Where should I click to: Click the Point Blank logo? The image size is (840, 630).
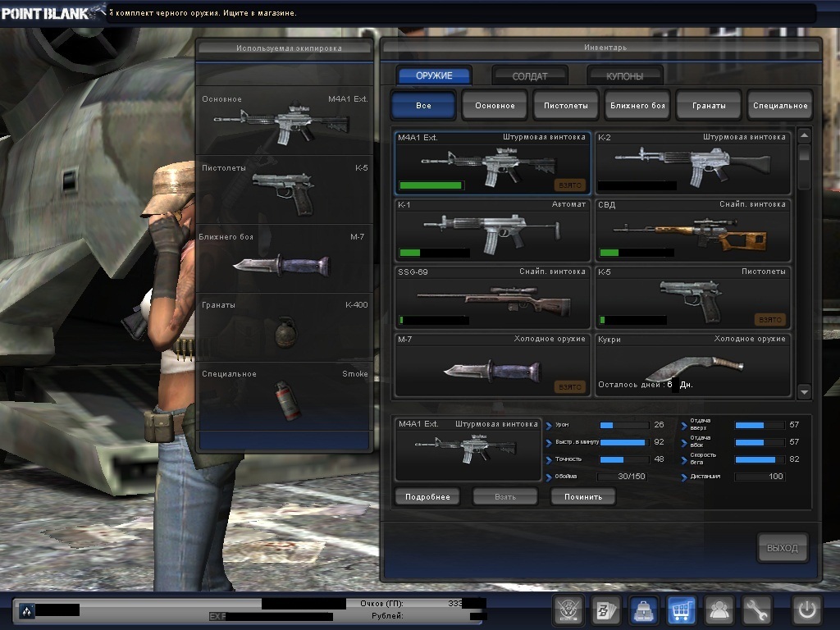tap(52, 12)
